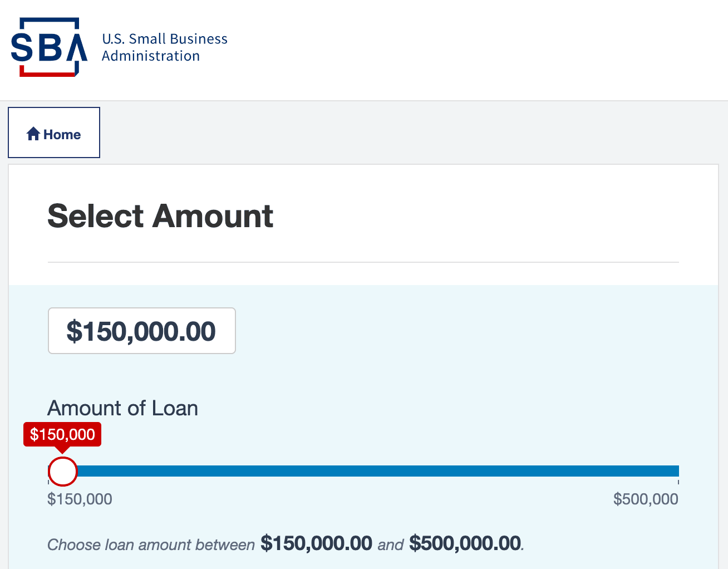The height and width of the screenshot is (569, 728).
Task: Focus the $150,000.00 loan amount field
Action: [x=142, y=331]
